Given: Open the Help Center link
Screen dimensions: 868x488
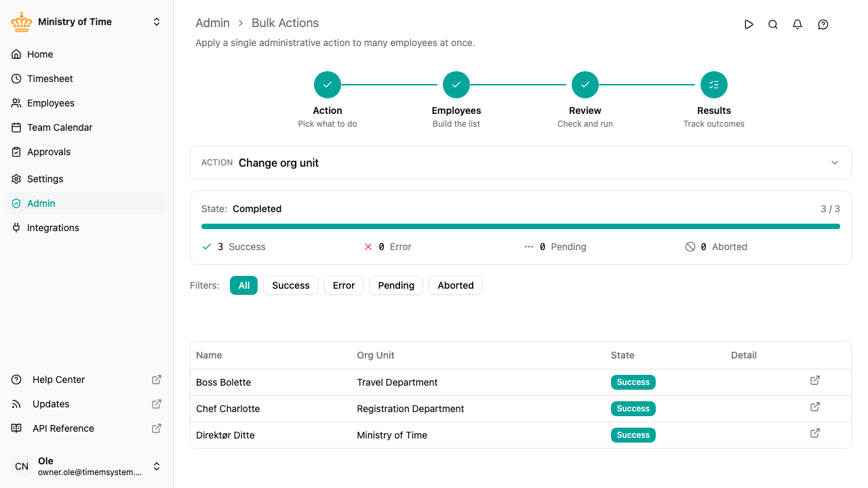Looking at the screenshot, I should [x=86, y=380].
